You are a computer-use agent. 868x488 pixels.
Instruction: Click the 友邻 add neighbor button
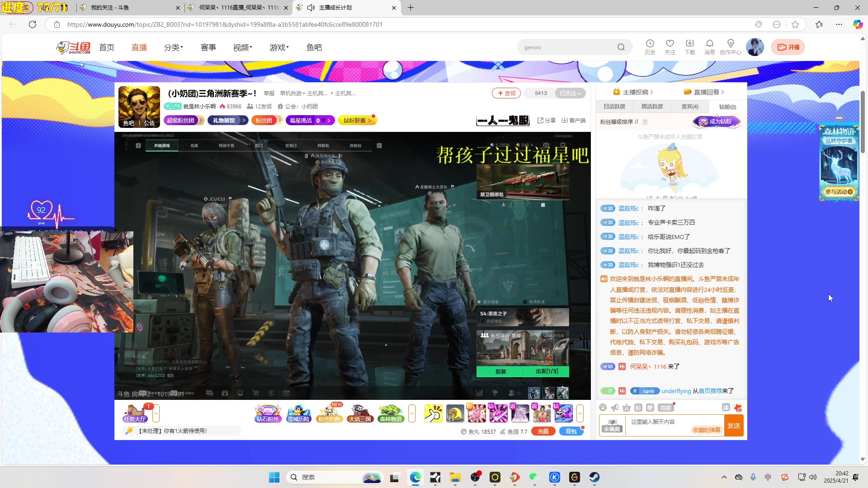coord(506,94)
